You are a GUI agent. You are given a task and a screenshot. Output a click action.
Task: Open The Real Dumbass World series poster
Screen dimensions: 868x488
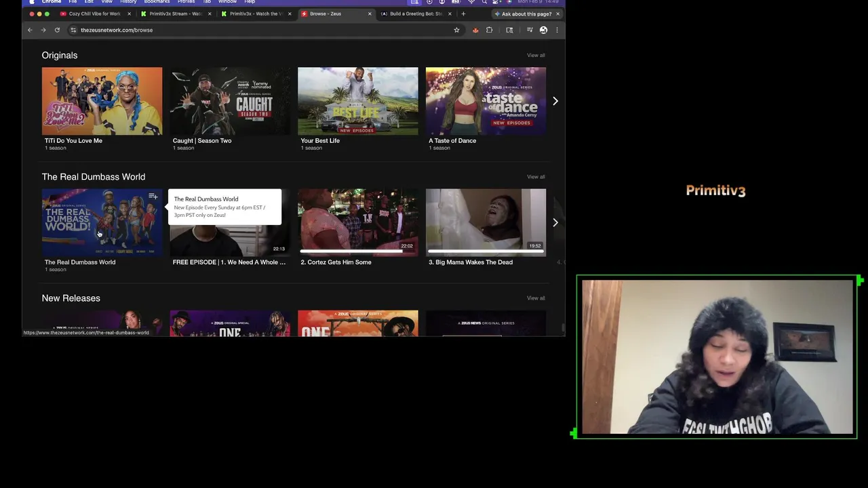pyautogui.click(x=102, y=222)
